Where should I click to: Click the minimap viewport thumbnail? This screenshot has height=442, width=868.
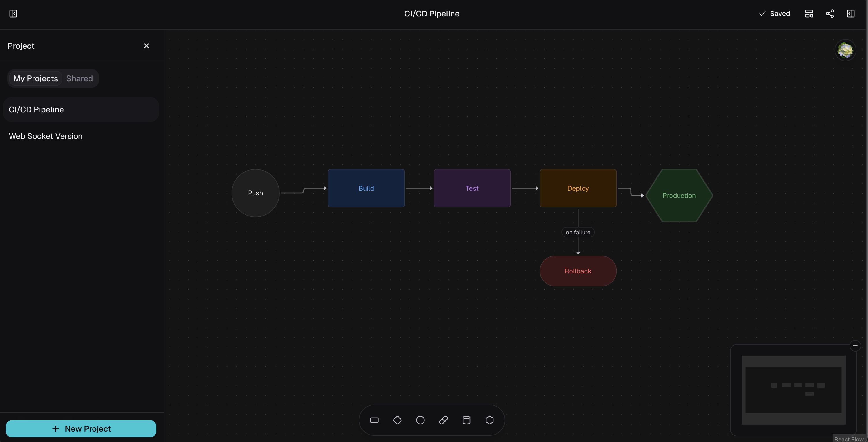pos(794,390)
